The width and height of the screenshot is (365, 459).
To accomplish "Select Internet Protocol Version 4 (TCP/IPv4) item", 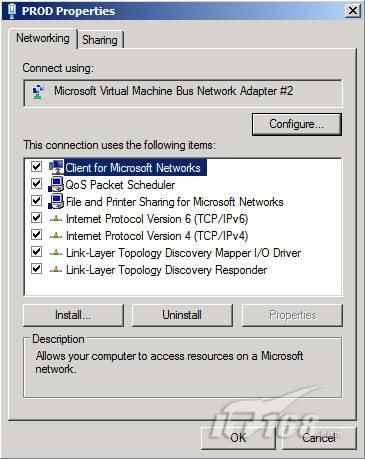I will click(x=157, y=236).
